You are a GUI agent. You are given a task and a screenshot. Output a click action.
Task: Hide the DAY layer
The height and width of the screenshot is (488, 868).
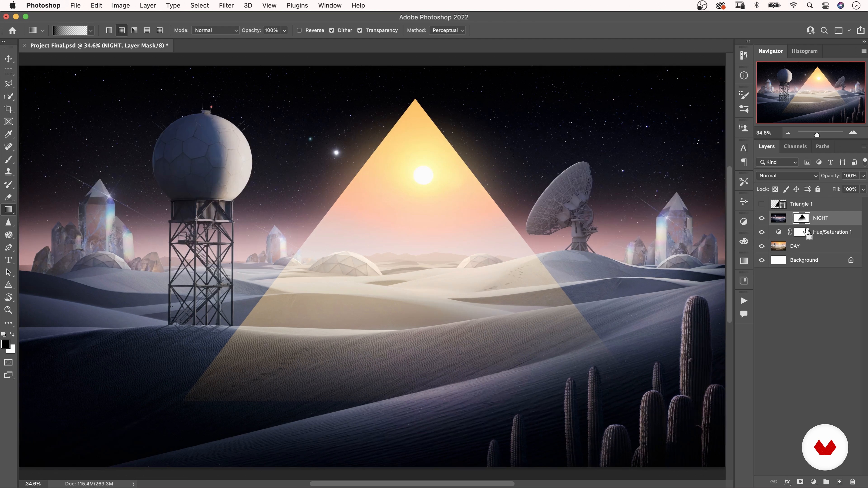point(762,246)
